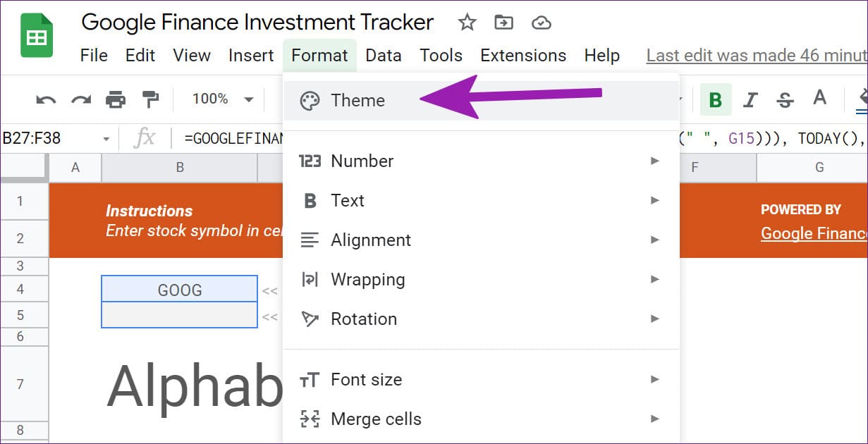Click the print icon
Image resolution: width=868 pixels, height=444 pixels.
116,100
